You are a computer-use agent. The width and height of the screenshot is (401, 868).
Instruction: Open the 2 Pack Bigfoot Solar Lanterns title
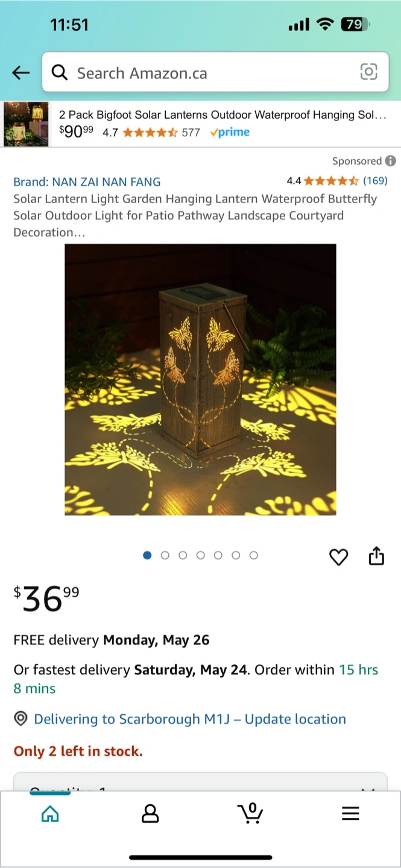[223, 115]
